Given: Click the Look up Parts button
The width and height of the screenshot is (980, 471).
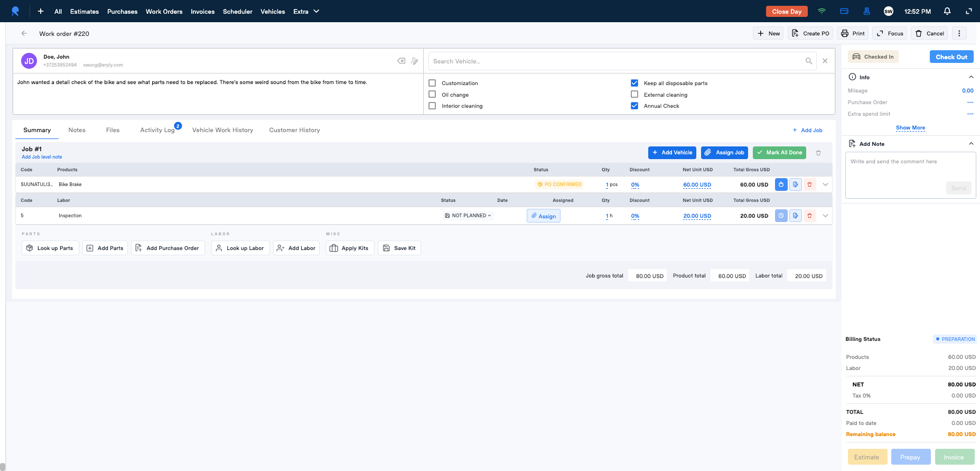Looking at the screenshot, I should [x=50, y=248].
